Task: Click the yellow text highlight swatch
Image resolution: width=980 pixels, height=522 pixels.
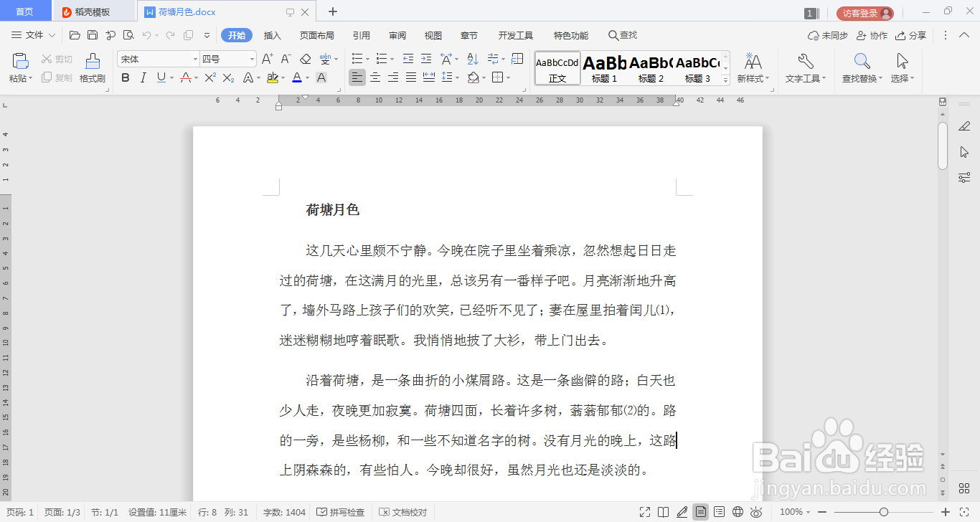Action: click(x=272, y=77)
